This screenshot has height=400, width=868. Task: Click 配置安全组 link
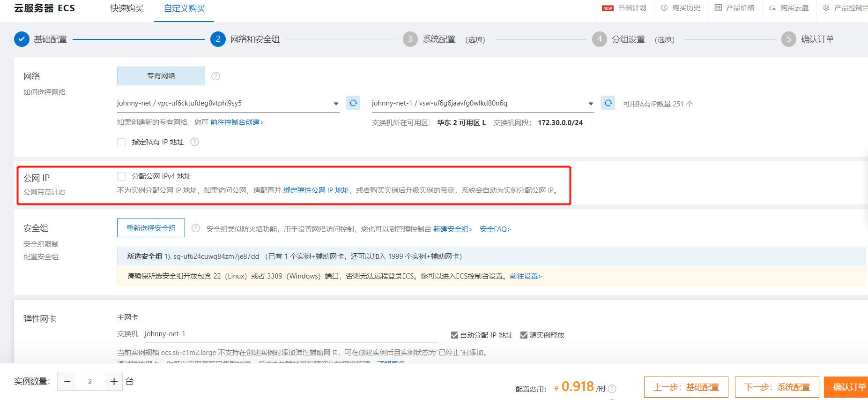(41, 257)
